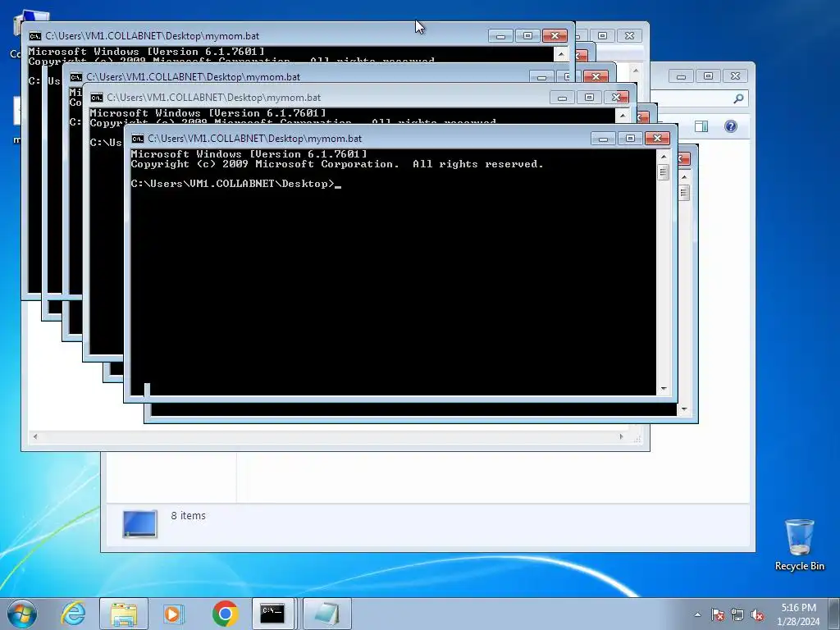Select the Recycle Bin desktop icon
This screenshot has width=840, height=630.
[x=799, y=545]
